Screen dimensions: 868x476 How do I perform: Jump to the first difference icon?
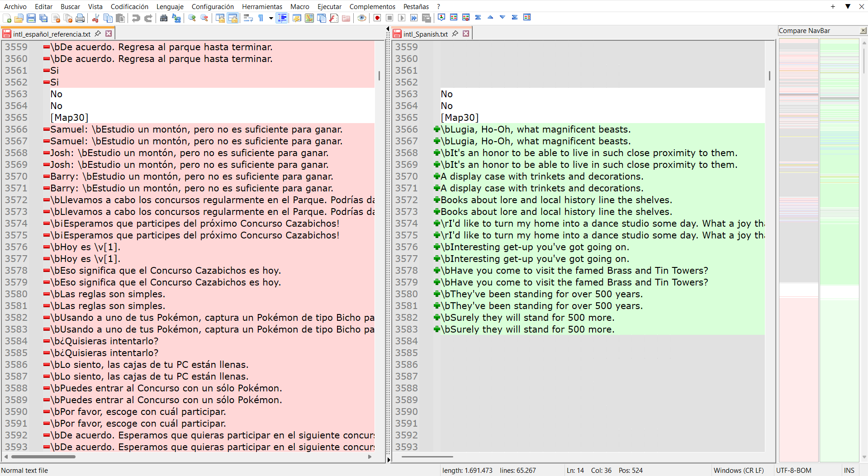pyautogui.click(x=478, y=17)
